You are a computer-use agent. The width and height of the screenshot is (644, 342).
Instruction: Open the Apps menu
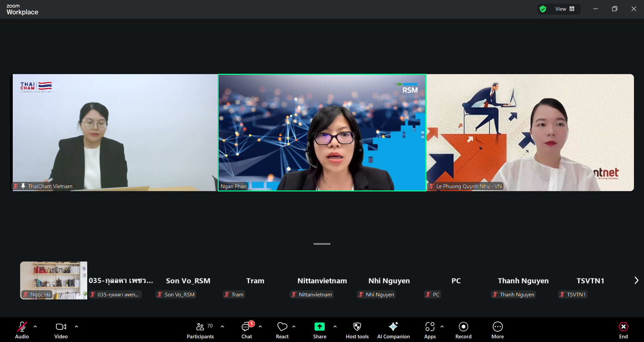click(x=430, y=330)
